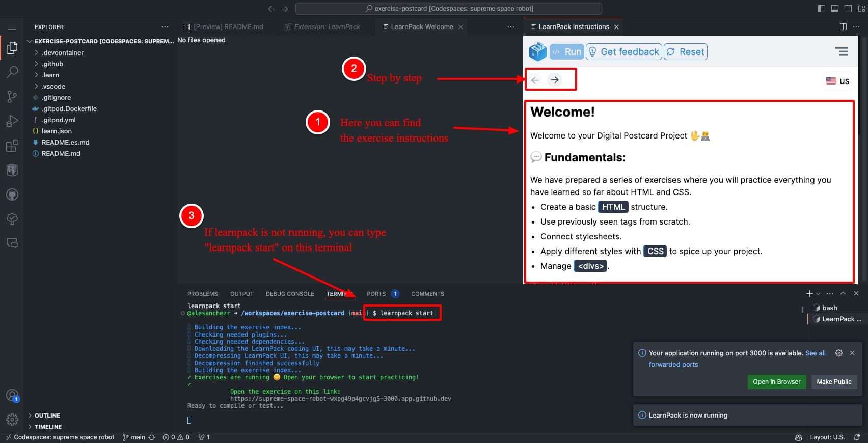Open the language selector US
868x443 pixels.
point(838,81)
